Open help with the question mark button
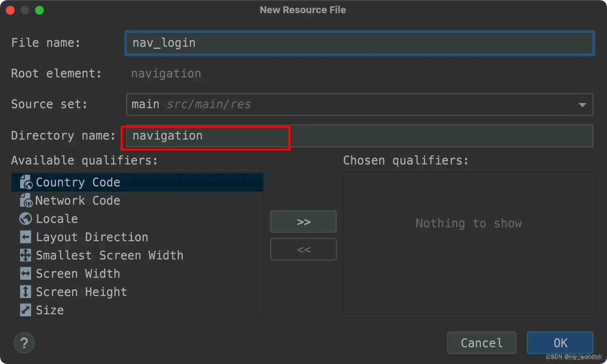 click(x=24, y=343)
